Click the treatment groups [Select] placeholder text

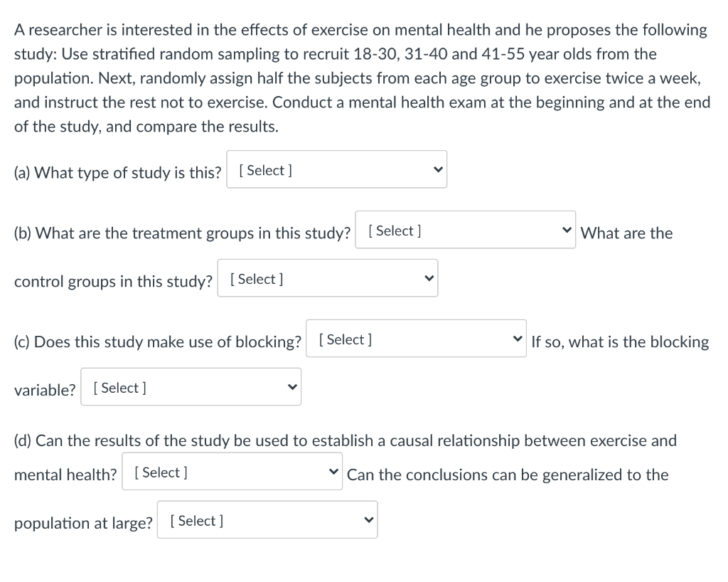tap(393, 230)
